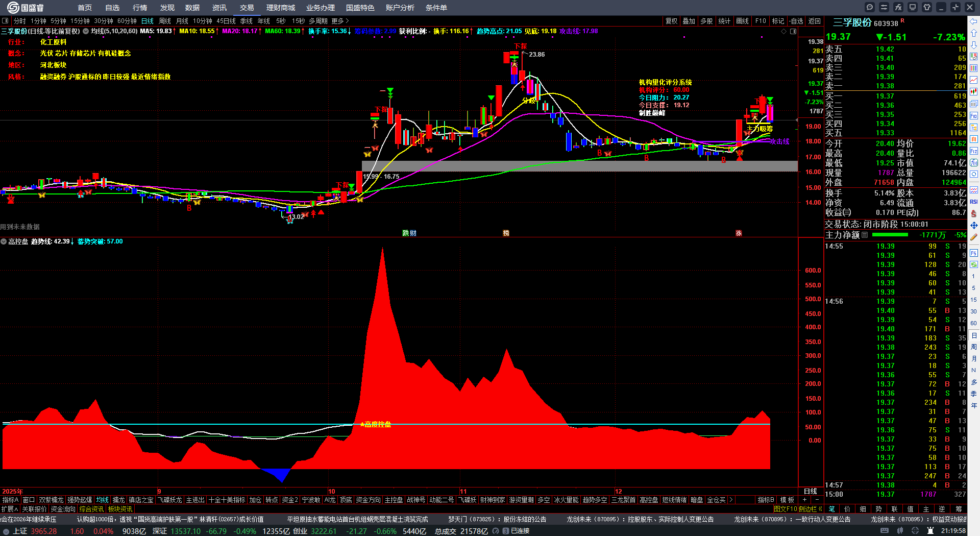Click the 返回 button
The image size is (980, 536).
(815, 21)
